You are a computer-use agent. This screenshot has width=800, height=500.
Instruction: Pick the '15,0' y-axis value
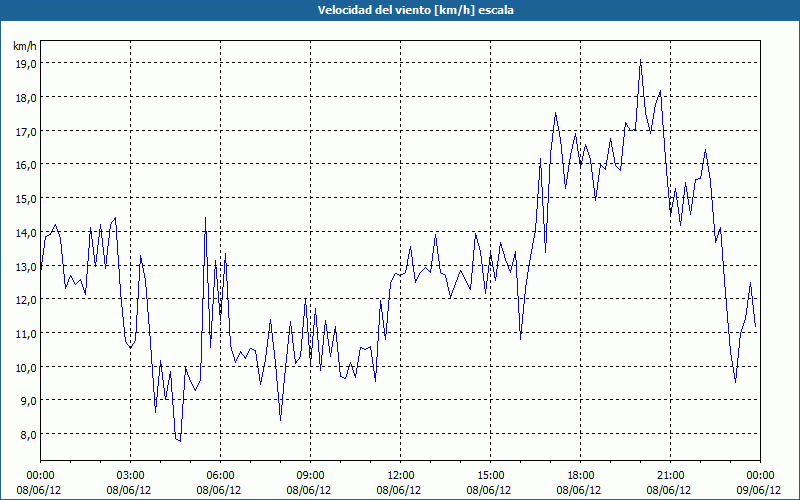click(26, 198)
